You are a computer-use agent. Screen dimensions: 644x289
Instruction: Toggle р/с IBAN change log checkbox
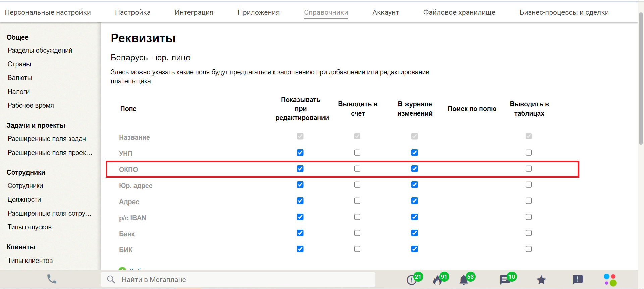click(415, 217)
